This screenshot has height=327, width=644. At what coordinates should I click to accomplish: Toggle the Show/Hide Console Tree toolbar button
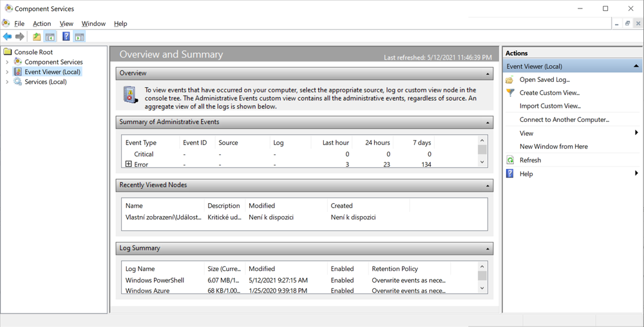(x=50, y=37)
